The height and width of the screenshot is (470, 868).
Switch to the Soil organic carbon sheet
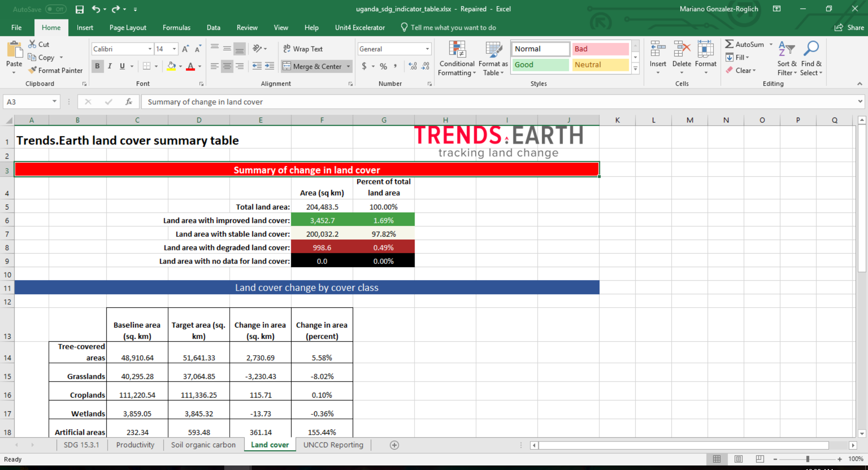point(203,445)
